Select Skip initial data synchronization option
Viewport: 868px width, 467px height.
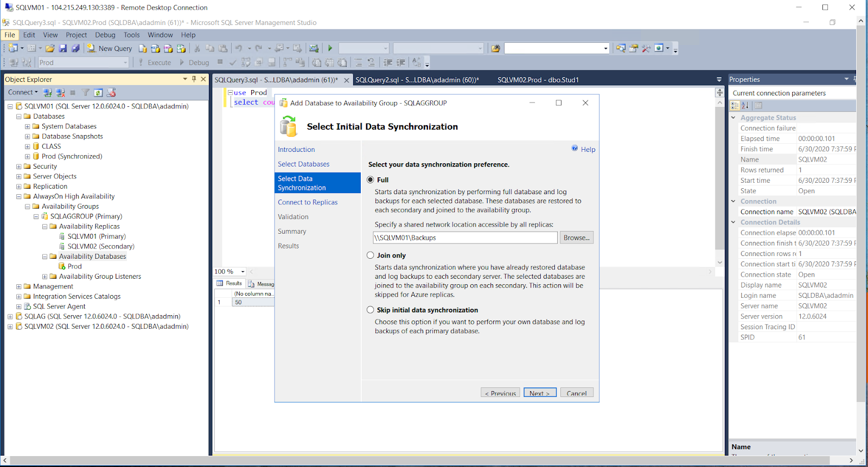click(x=371, y=310)
